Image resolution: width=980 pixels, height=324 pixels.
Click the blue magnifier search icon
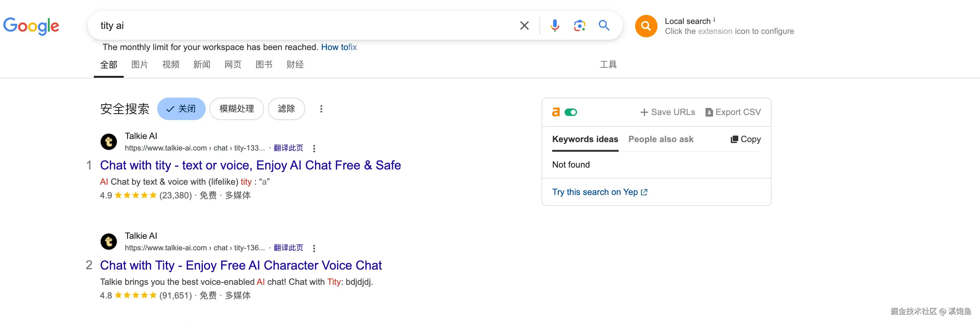tap(604, 25)
